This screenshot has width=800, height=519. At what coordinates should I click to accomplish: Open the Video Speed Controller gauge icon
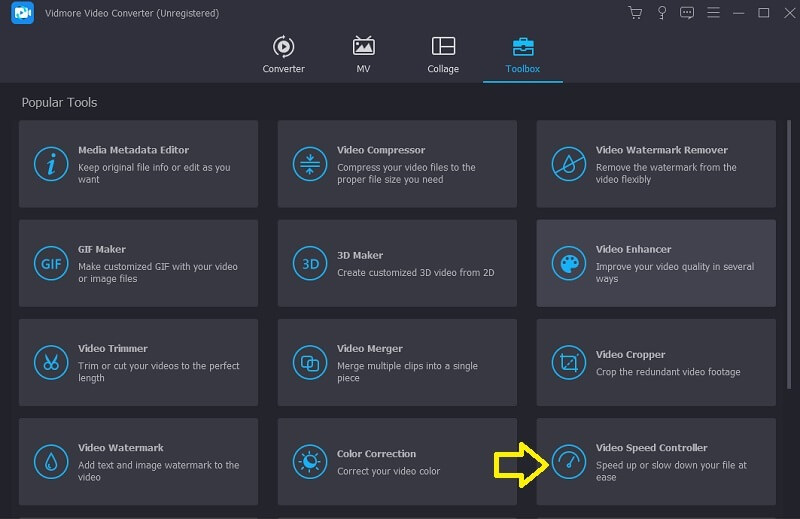(x=569, y=461)
